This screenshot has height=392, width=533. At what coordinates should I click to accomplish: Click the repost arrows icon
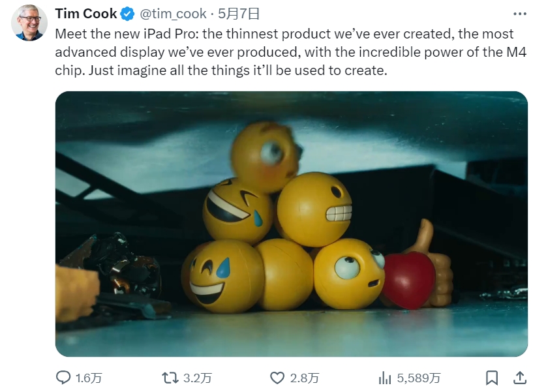pos(171,377)
